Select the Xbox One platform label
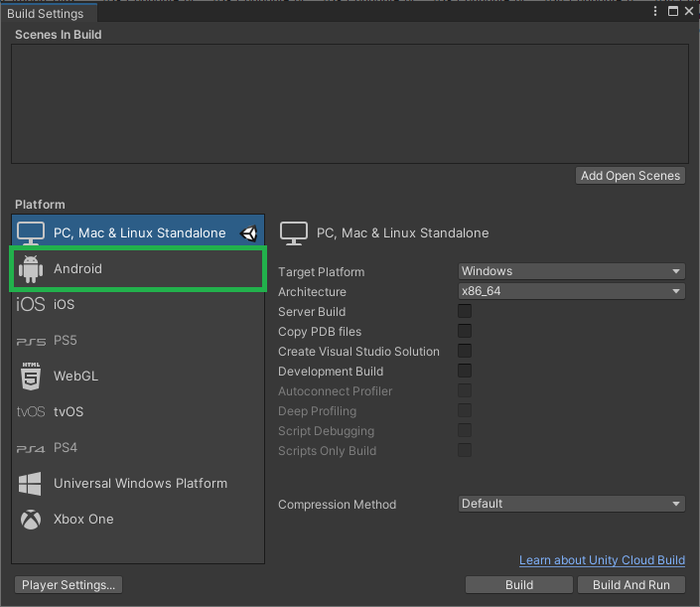 pos(83,519)
